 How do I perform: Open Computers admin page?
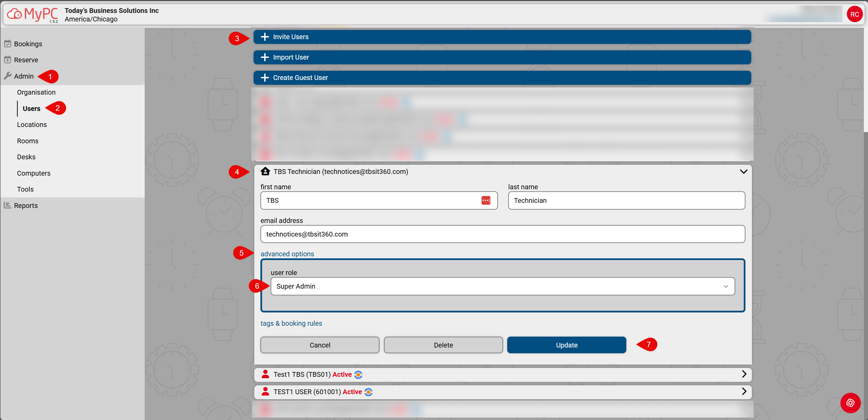click(x=34, y=173)
